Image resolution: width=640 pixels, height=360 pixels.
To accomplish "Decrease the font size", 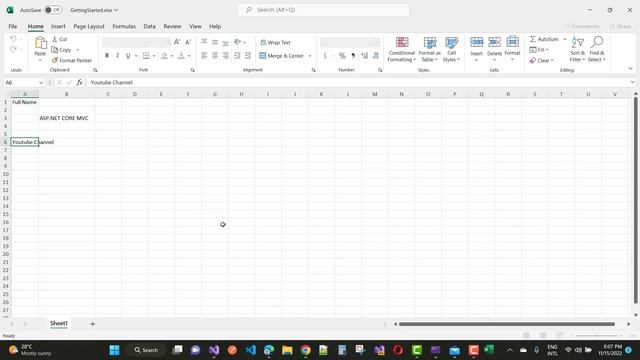I will pyautogui.click(x=188, y=42).
